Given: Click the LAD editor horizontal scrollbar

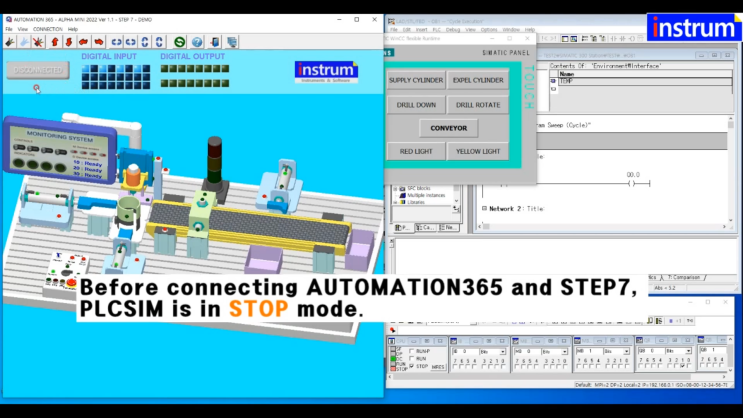Looking at the screenshot, I should [602, 227].
